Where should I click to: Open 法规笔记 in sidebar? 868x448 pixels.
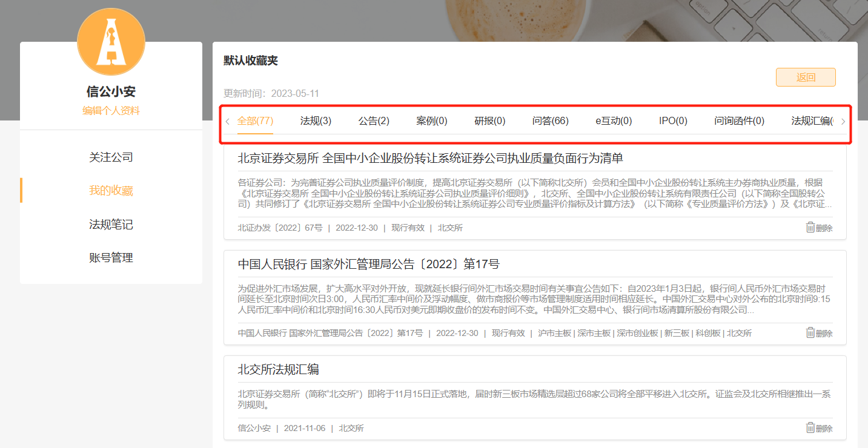click(111, 225)
